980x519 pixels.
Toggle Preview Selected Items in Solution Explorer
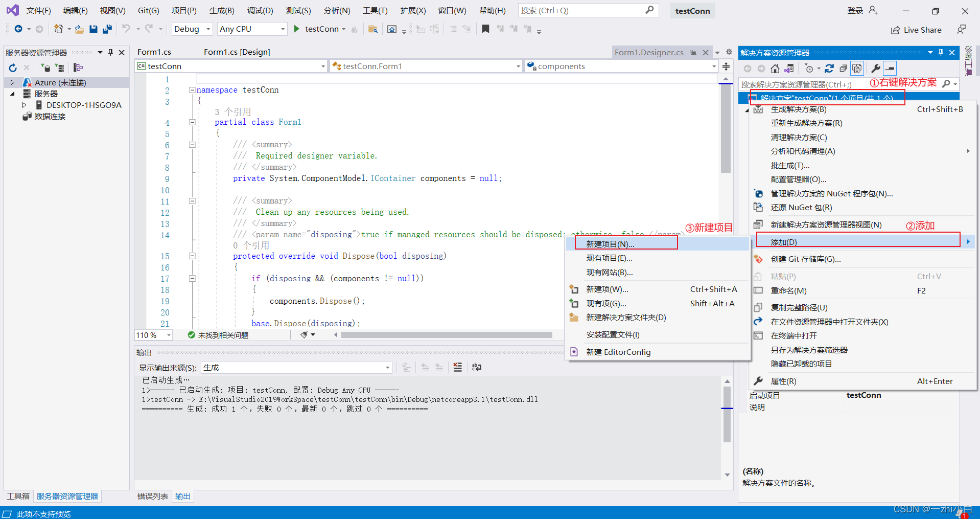890,69
